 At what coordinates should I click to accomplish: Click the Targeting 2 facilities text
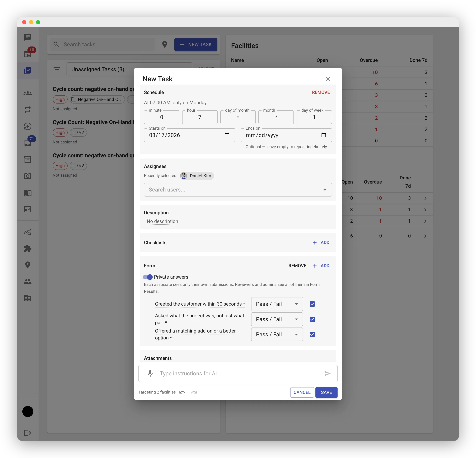pyautogui.click(x=157, y=392)
